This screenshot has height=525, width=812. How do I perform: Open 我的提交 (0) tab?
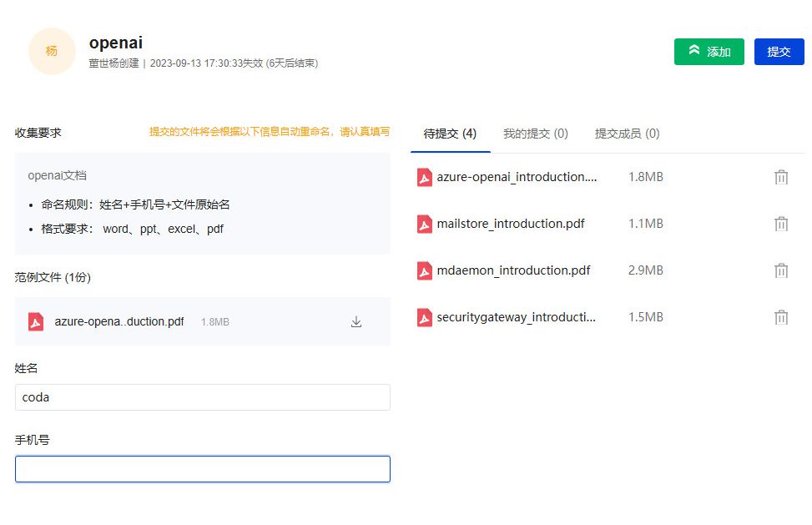point(536,134)
